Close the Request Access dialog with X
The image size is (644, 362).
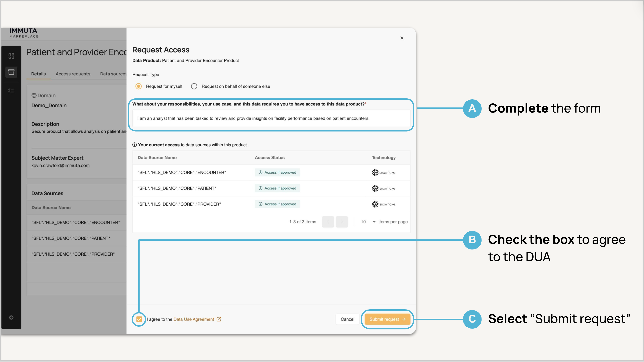tap(402, 38)
